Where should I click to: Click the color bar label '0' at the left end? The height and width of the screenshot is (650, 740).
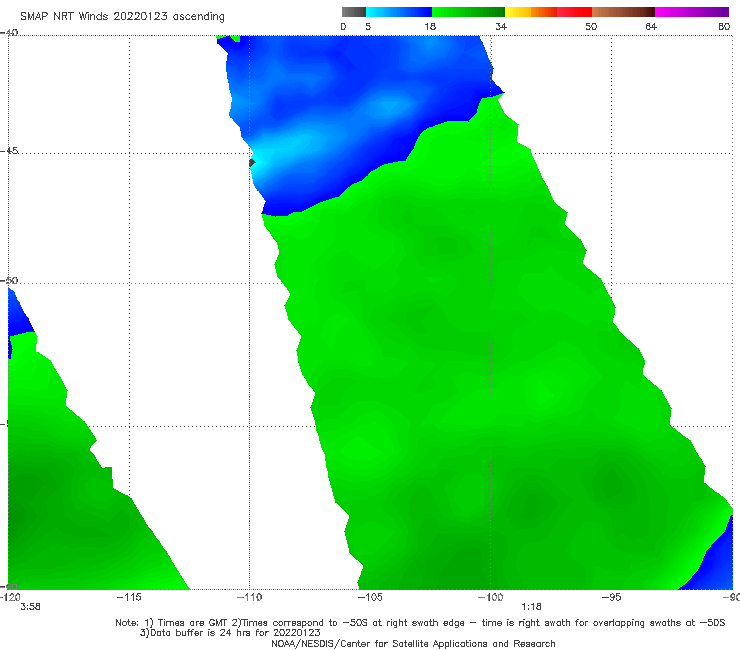click(344, 27)
